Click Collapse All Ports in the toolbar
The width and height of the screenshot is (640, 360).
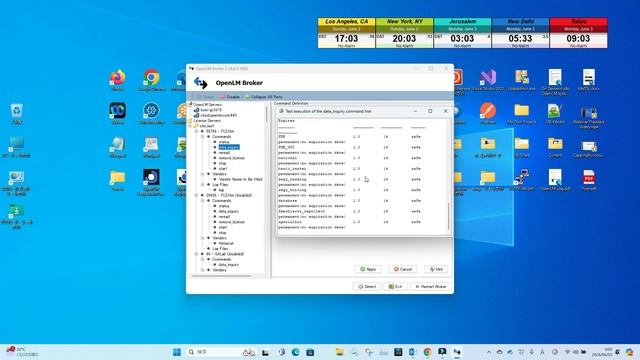click(x=264, y=97)
